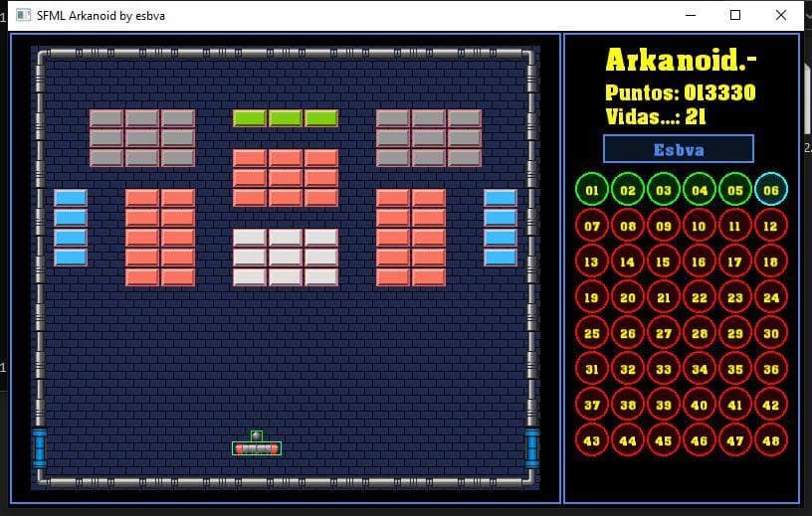
Task: Pick level 21 circle
Action: [x=664, y=297]
